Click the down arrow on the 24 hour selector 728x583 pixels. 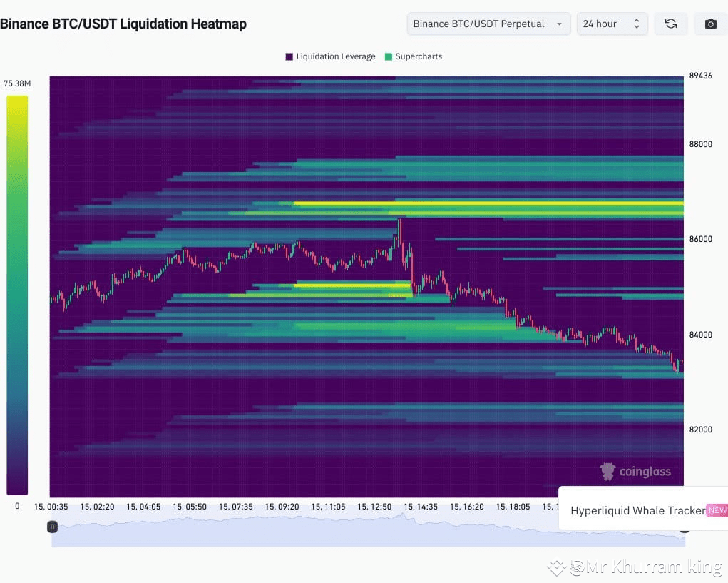coord(637,28)
